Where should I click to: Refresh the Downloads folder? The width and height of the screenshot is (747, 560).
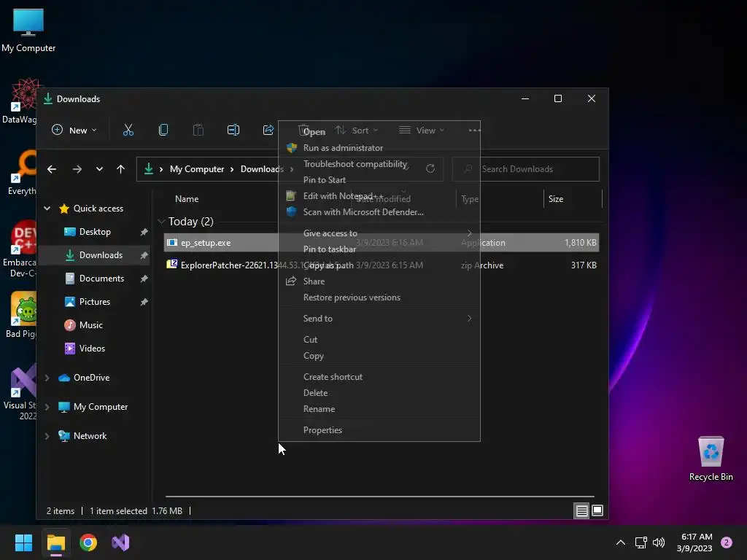tap(430, 168)
